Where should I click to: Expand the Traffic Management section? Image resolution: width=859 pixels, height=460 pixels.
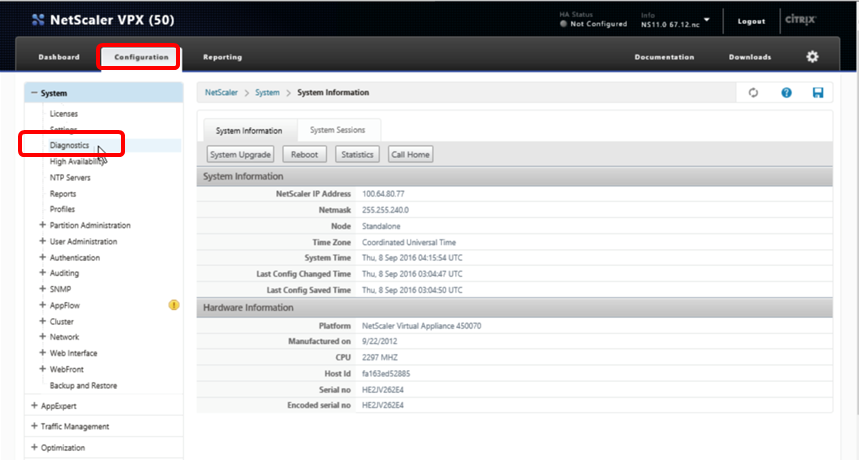point(34,426)
